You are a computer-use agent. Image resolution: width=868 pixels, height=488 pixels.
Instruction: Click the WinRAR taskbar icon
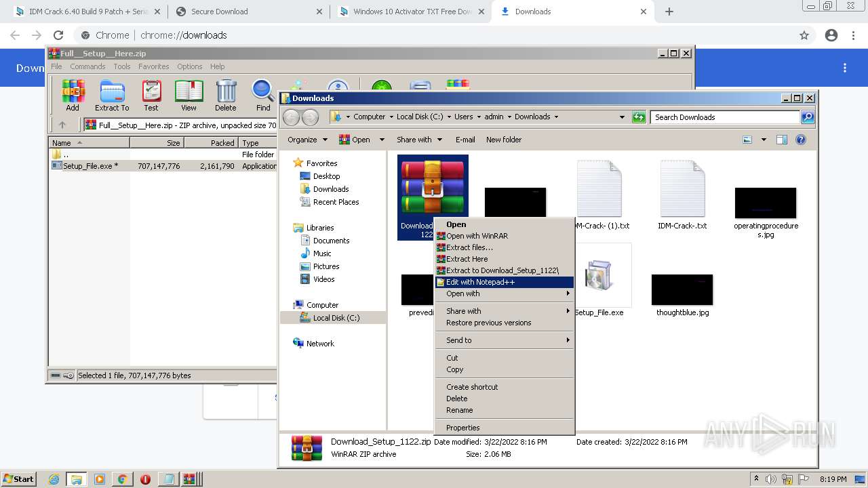coord(191,479)
